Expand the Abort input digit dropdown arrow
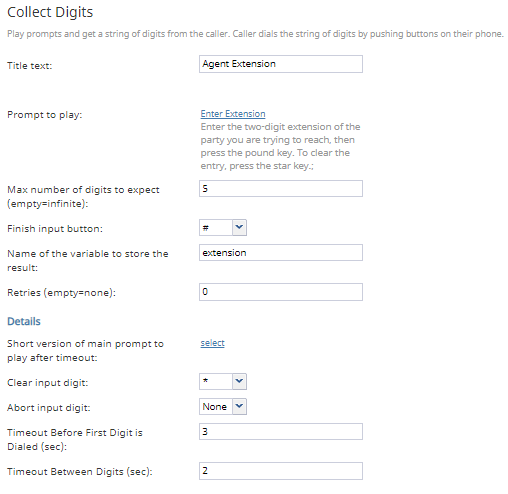The width and height of the screenshot is (508, 494). [239, 407]
